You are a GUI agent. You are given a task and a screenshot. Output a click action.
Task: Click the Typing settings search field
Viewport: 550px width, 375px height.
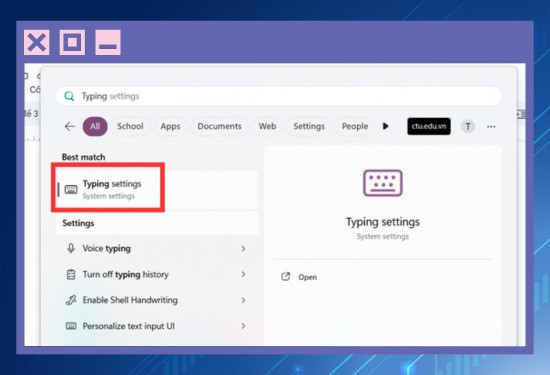click(279, 96)
